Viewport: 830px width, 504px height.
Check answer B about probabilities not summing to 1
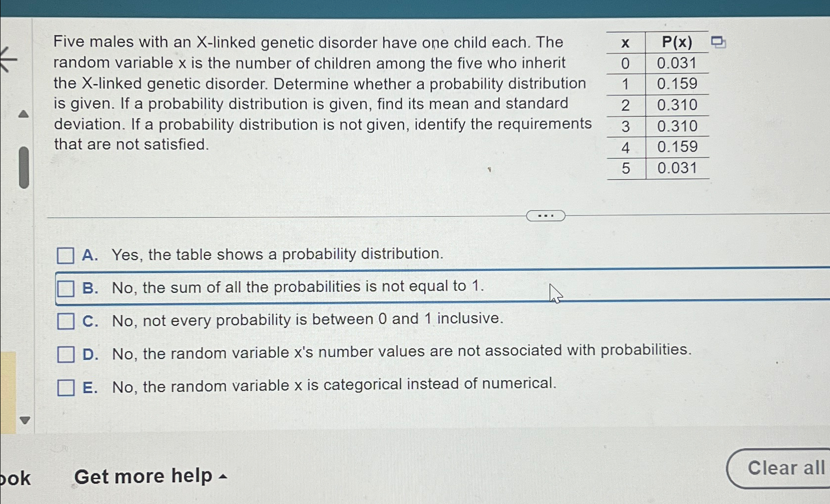pyautogui.click(x=66, y=288)
